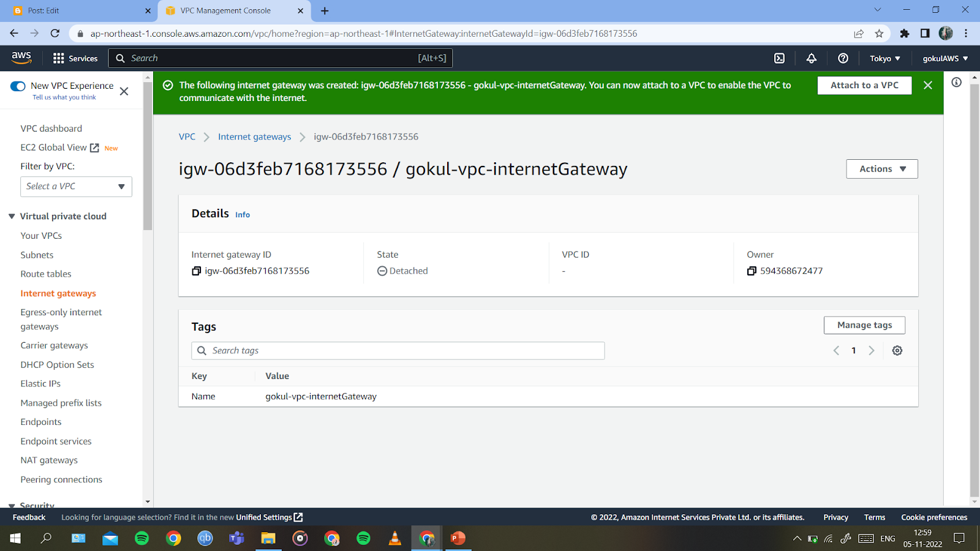Open Chrome three-dot menu
The width and height of the screenshot is (980, 551).
[x=966, y=33]
